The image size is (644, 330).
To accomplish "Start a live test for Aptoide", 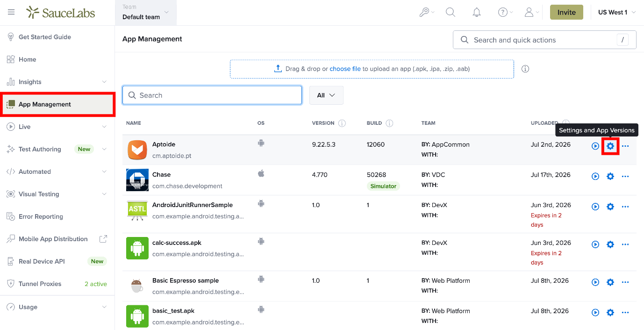I will [595, 146].
